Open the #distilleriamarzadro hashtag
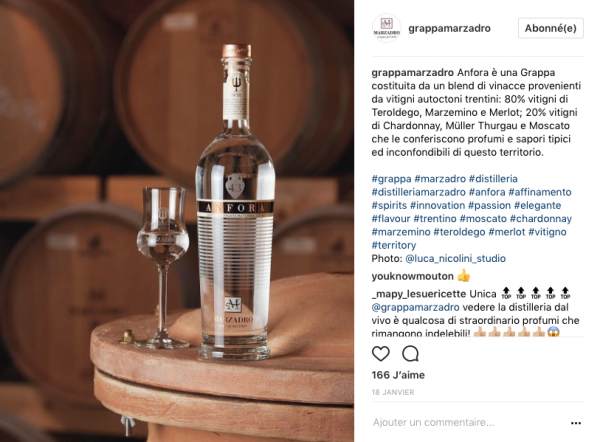 tap(419, 192)
